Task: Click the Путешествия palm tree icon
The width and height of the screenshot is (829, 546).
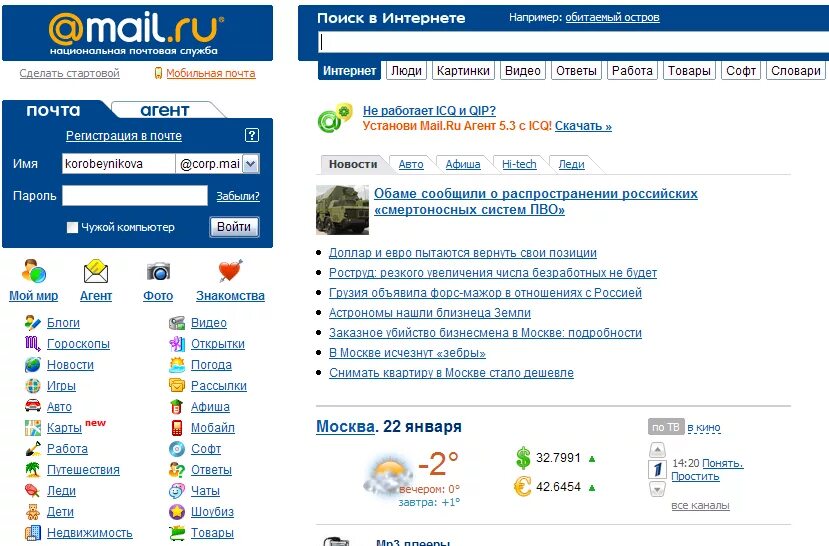Action: [33, 469]
